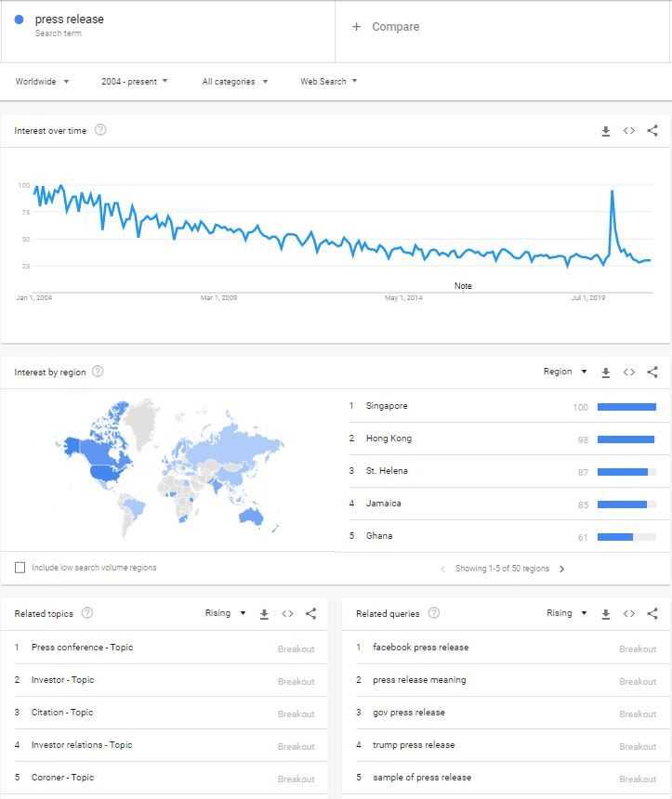The width and height of the screenshot is (672, 799).
Task: Click the embed icon for Interest over time
Action: (629, 131)
